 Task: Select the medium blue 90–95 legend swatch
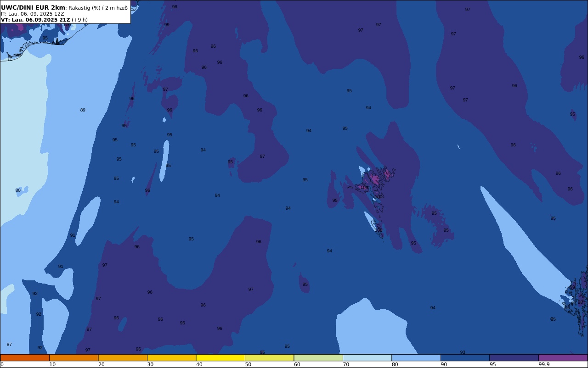click(465, 357)
